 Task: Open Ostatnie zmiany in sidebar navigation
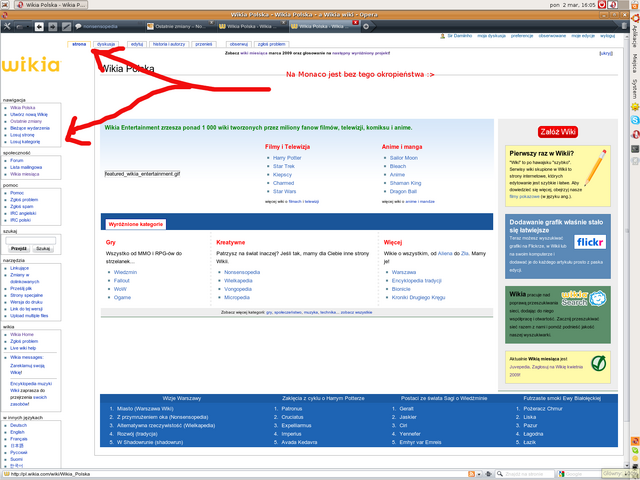[x=26, y=121]
